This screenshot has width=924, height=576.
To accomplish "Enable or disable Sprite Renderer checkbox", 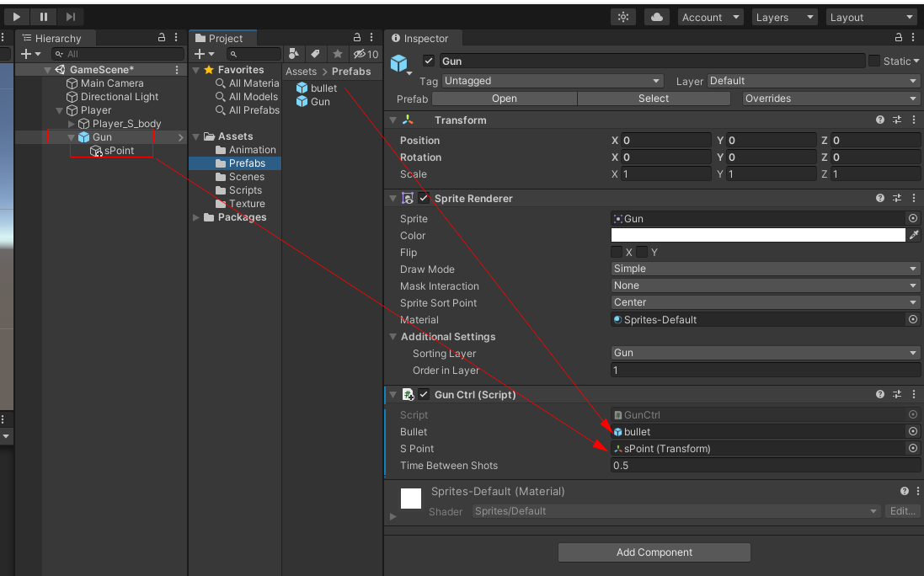I will point(424,198).
